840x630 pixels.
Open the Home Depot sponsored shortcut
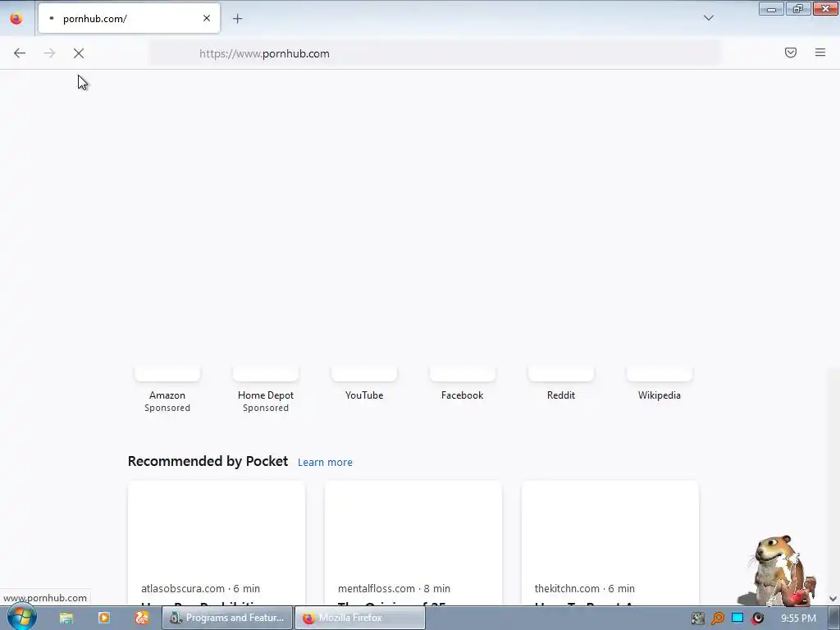point(266,390)
